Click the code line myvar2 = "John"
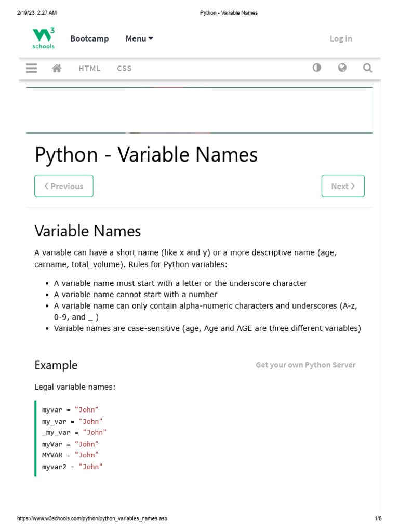 (x=72, y=467)
